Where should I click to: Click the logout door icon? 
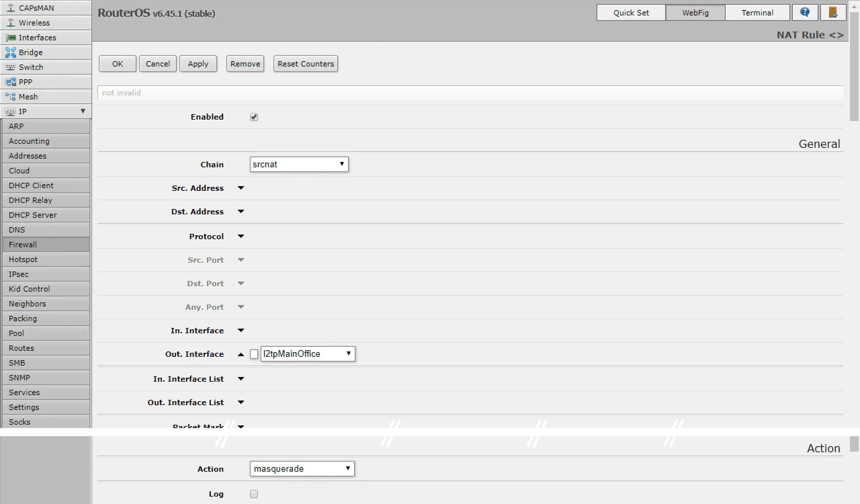pyautogui.click(x=833, y=13)
